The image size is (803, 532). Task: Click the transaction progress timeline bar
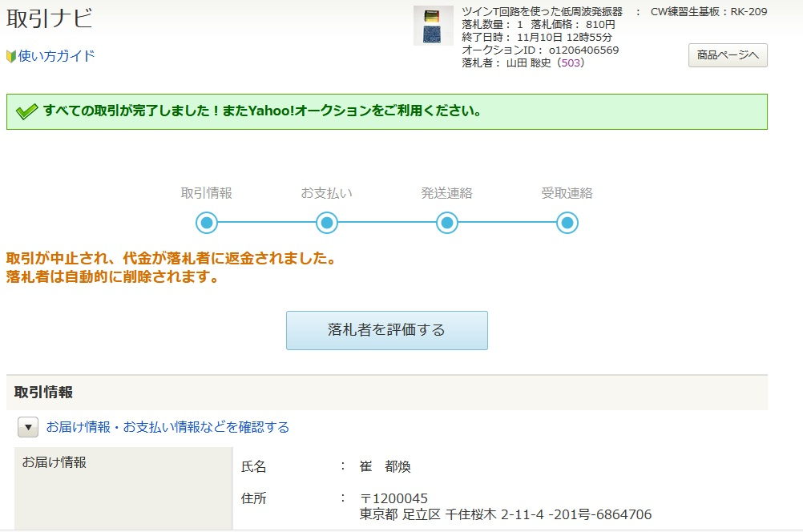coord(386,223)
